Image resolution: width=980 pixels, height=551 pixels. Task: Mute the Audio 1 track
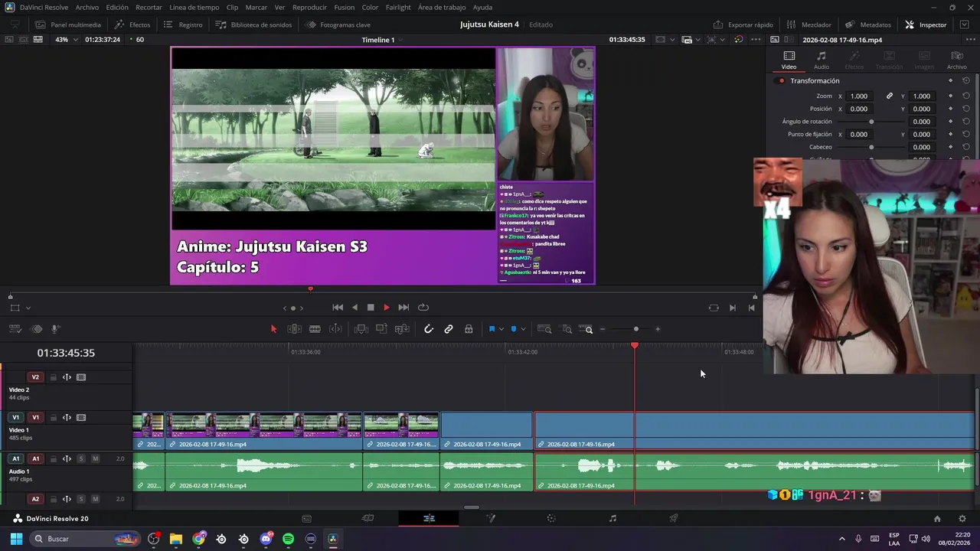[95, 459]
